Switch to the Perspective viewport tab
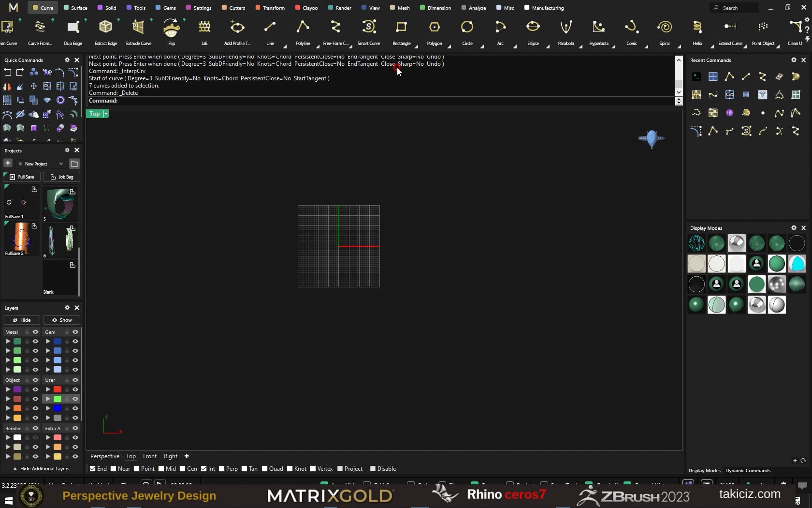Screen dimensions: 812x508 [x=105, y=456]
